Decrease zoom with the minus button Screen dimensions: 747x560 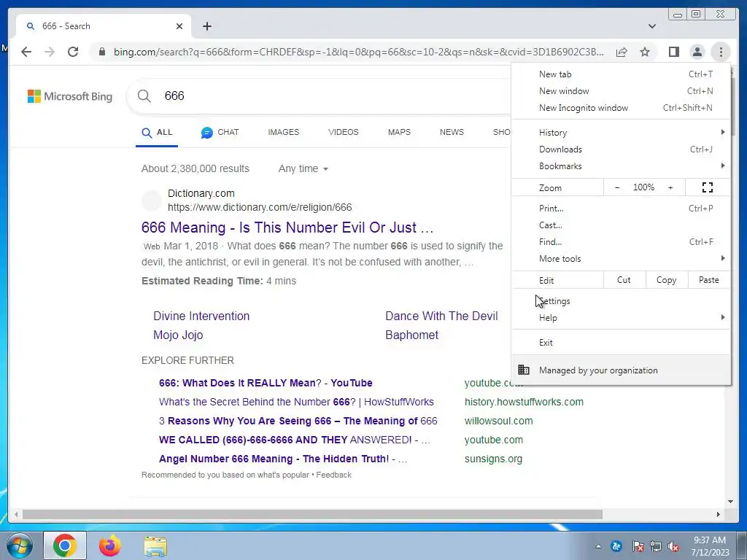click(617, 187)
